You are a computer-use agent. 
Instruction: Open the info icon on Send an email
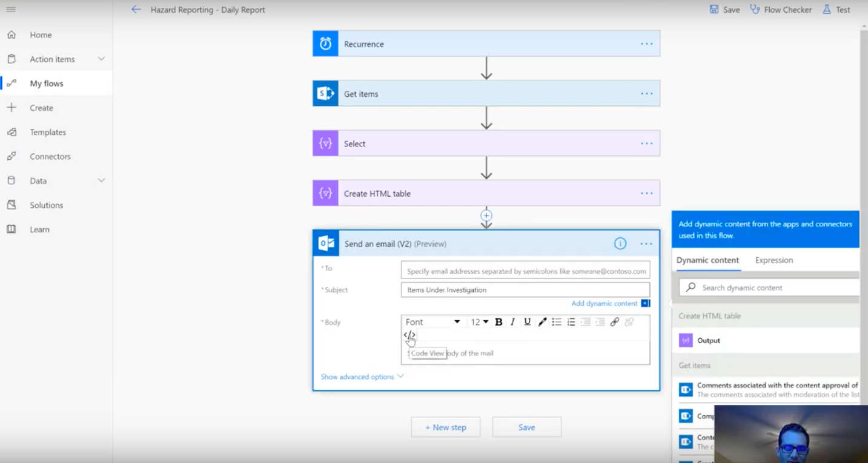click(620, 243)
